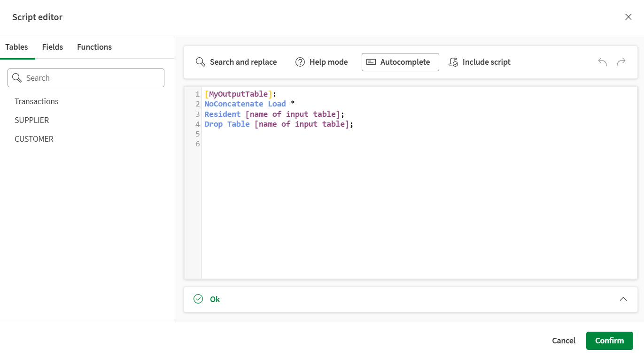Toggle Include script mode

point(480,61)
